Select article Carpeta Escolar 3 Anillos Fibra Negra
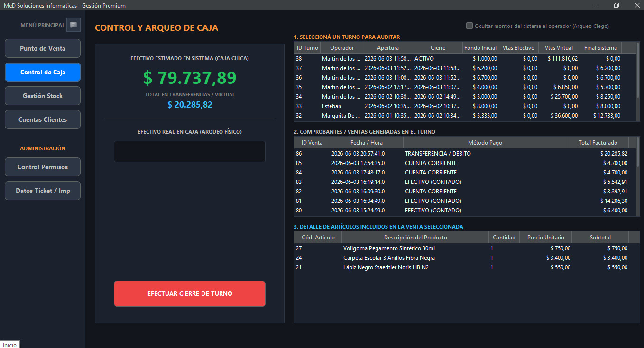Screen dimensions: 644x348 467,258
